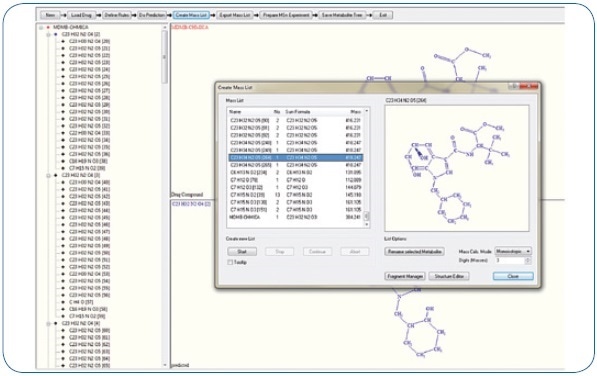Viewport: 597px width, 376px height.
Task: Run the Do Prediction step
Action: pyautogui.click(x=152, y=15)
